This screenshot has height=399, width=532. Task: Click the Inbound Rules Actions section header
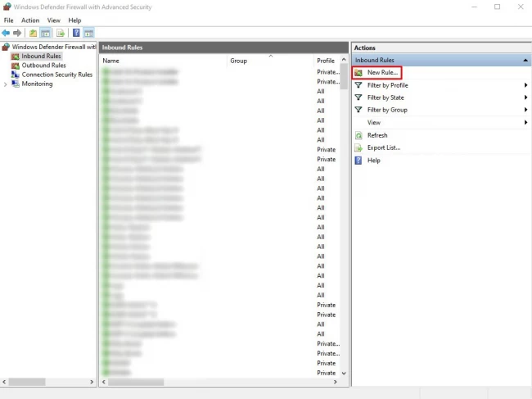coord(441,60)
